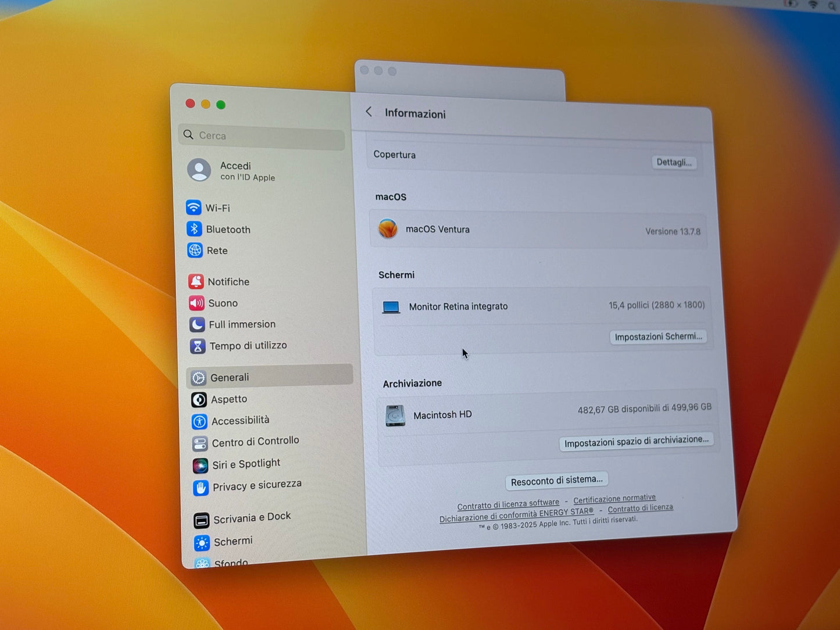Click the Archiviazione section heading
Screen dimensions: 840x630
pyautogui.click(x=412, y=383)
